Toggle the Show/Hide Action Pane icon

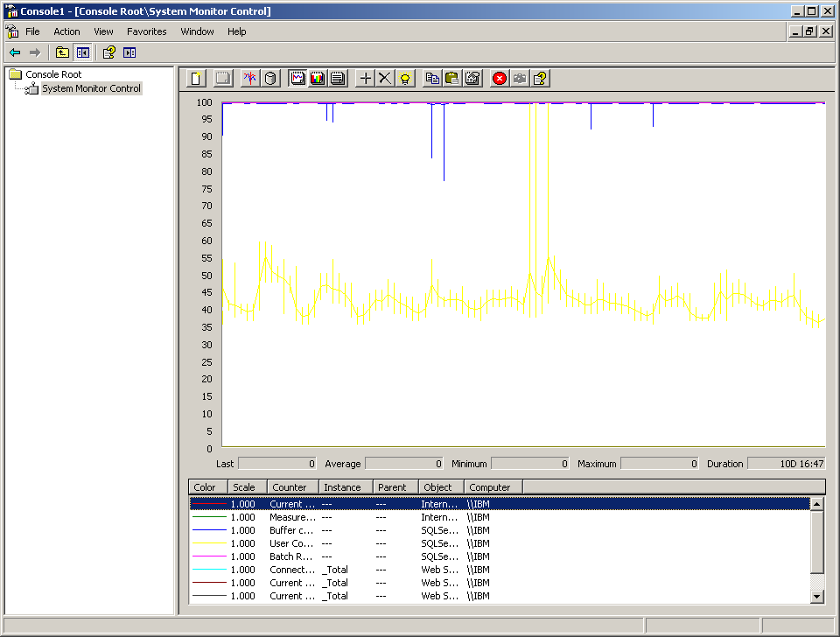129,52
